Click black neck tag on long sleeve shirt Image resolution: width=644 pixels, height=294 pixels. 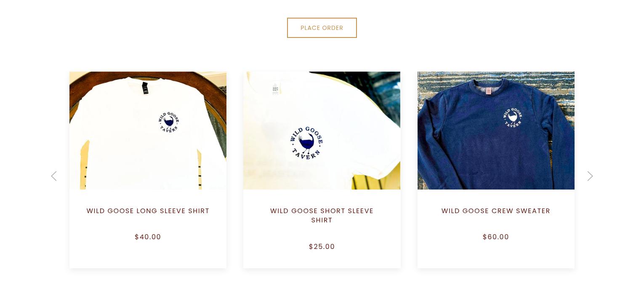pos(145,88)
